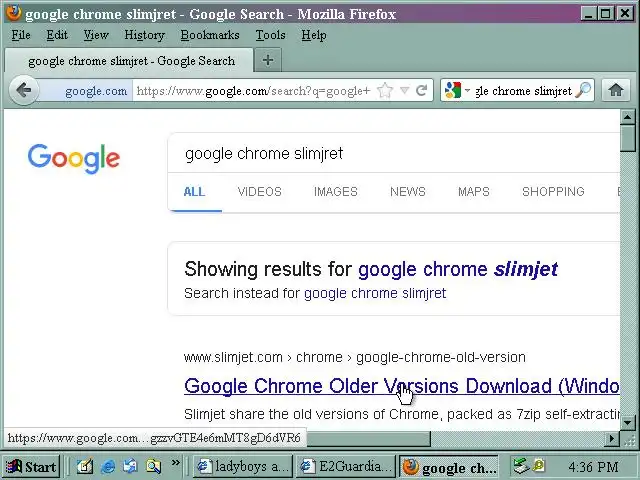This screenshot has height=480, width=640.
Task: Switch to the ALL results tab
Action: [194, 191]
